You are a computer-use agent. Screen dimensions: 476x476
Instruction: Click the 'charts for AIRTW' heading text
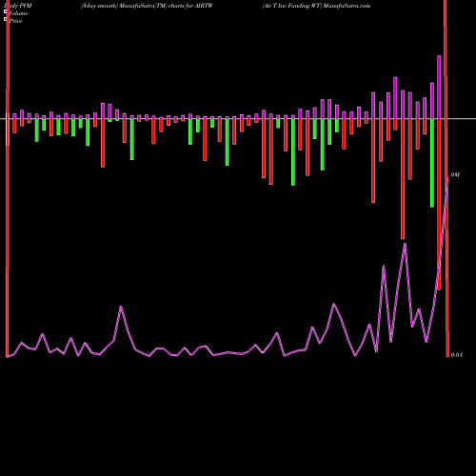190,6
